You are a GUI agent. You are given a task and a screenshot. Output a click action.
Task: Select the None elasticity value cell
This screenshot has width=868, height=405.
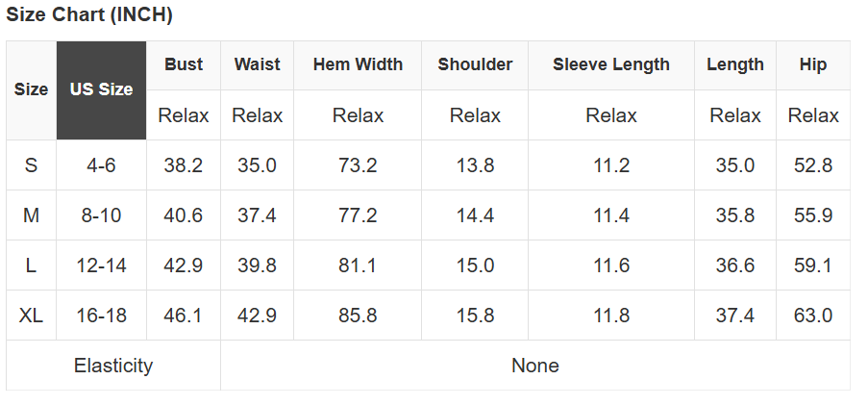point(535,366)
